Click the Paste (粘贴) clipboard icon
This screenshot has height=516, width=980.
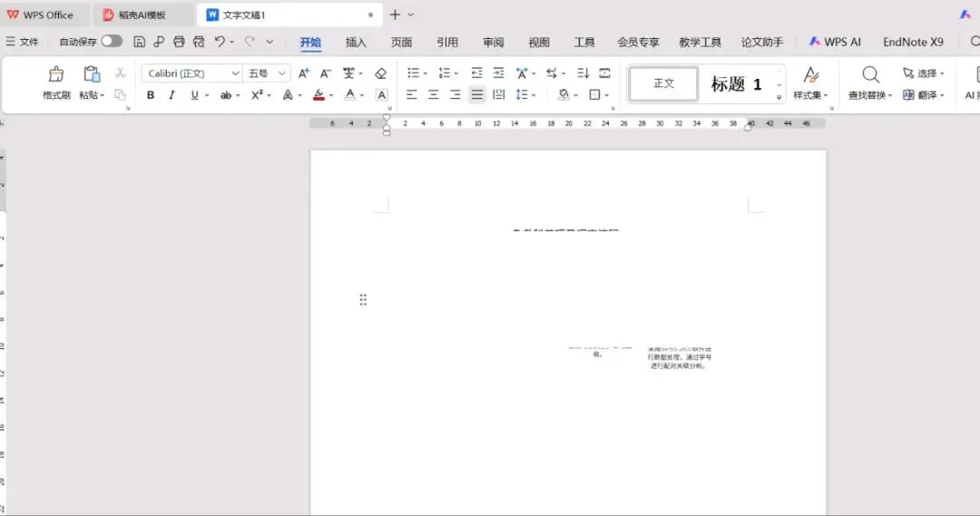(x=92, y=74)
